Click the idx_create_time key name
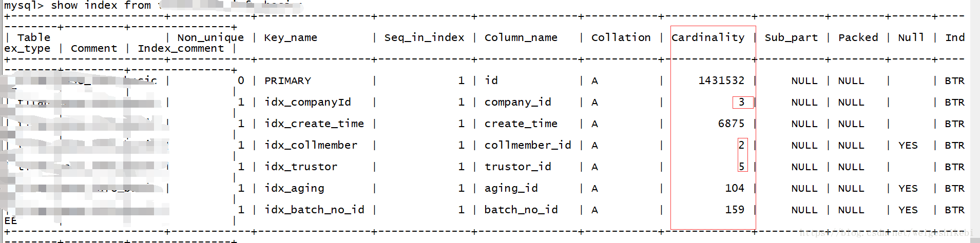This screenshot has width=980, height=243. [x=314, y=124]
